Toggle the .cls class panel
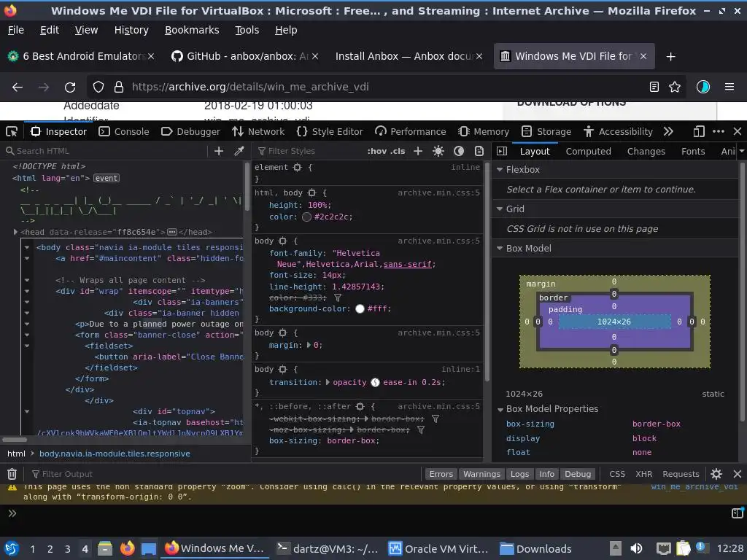This screenshot has width=747, height=560. click(x=398, y=151)
